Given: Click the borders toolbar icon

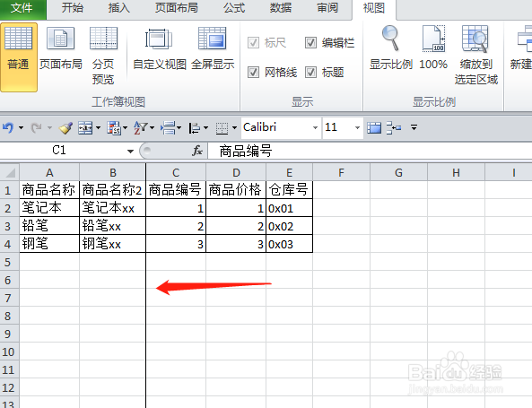Looking at the screenshot, I should [222, 128].
